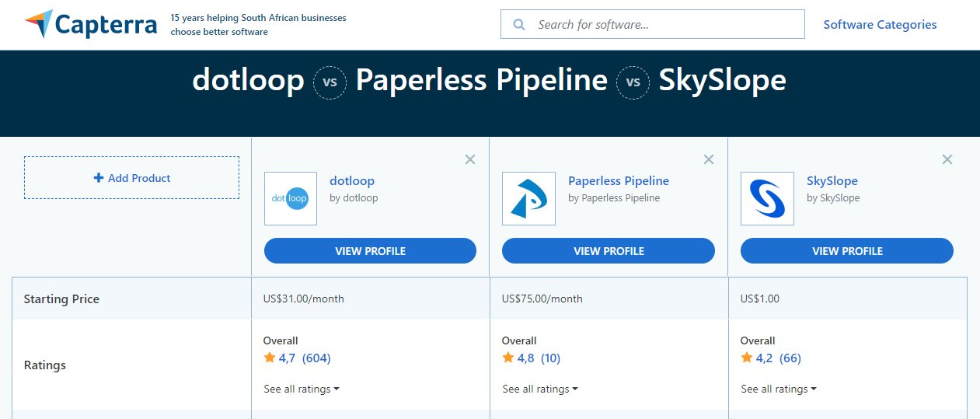Select the US$1,00 starting price
Screen dimensions: 980x419
coord(760,299)
